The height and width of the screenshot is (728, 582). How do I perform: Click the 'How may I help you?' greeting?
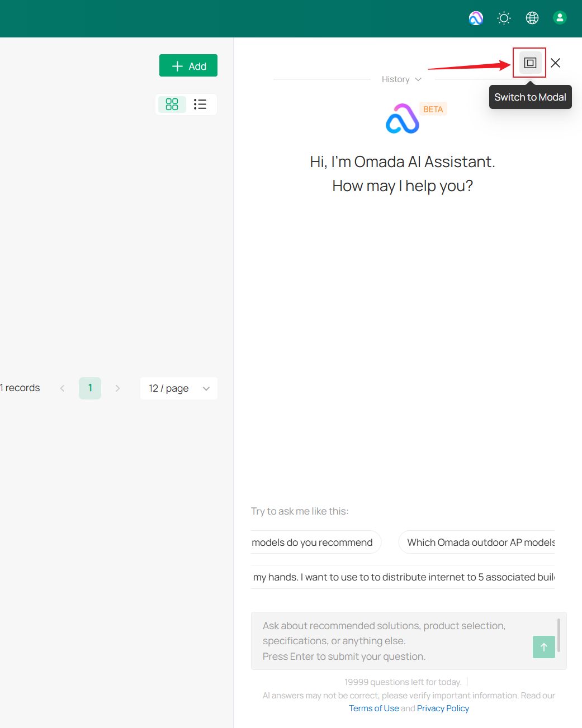pos(403,185)
